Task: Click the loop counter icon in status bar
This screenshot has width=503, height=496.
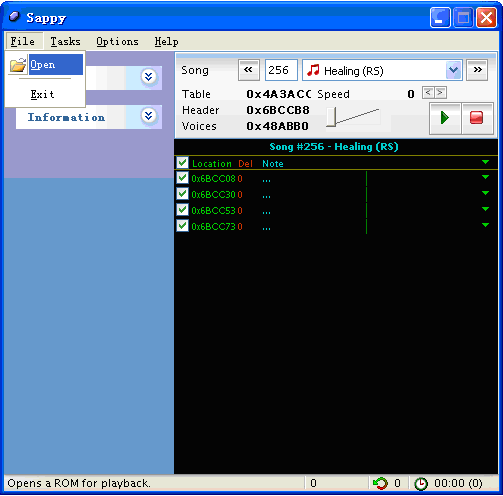Action: tap(380, 483)
